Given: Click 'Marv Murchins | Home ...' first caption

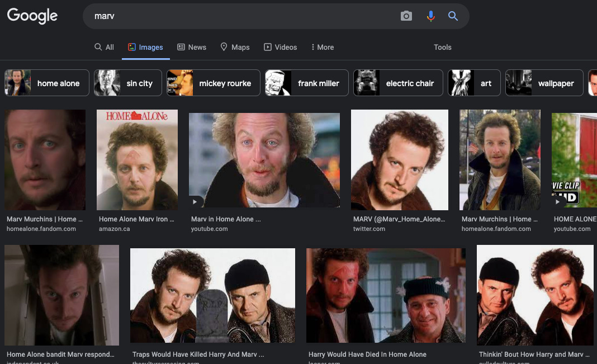Looking at the screenshot, I should coord(45,219).
